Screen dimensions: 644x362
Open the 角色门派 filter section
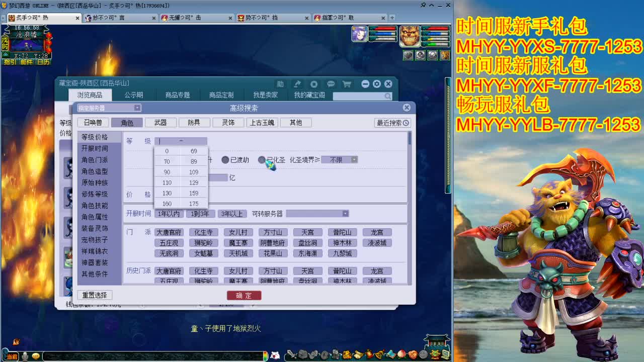[x=95, y=160]
